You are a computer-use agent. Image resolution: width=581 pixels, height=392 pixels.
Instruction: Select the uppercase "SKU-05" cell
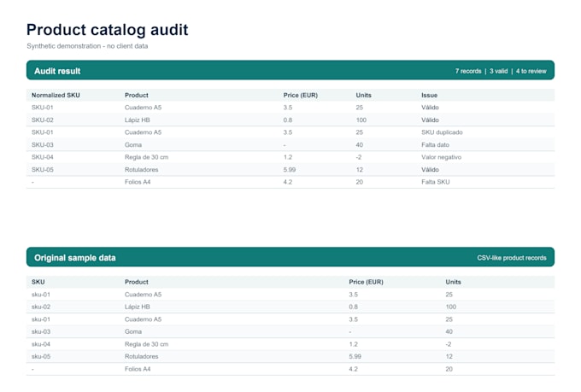pos(42,170)
